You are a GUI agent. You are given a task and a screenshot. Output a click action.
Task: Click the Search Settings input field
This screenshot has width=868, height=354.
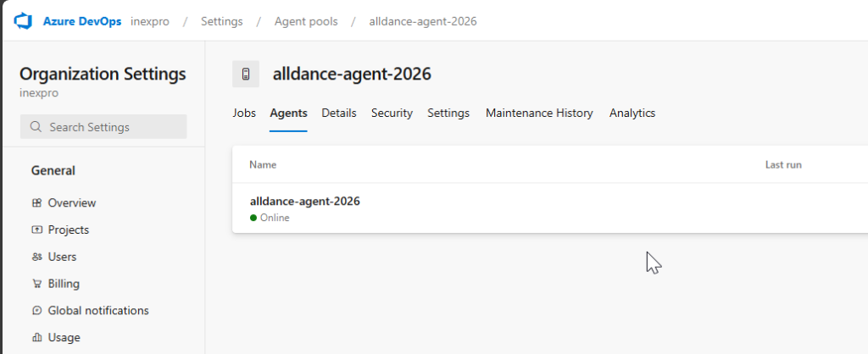pyautogui.click(x=110, y=127)
